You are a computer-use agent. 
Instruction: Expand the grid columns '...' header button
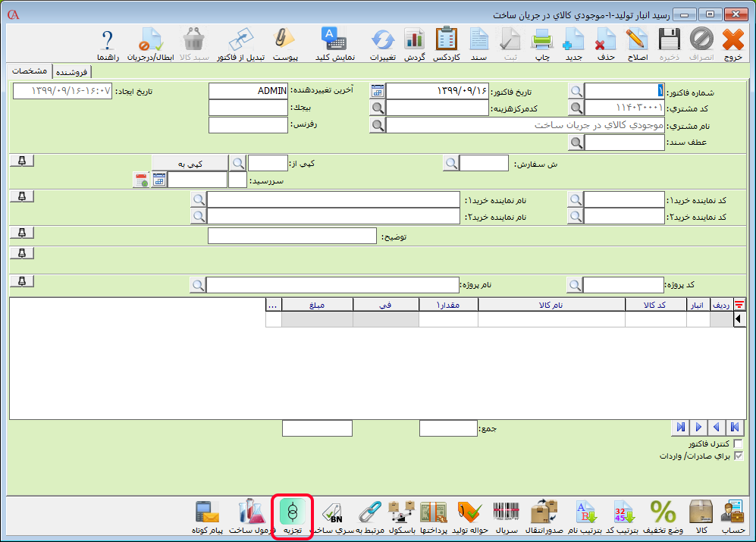tap(272, 304)
